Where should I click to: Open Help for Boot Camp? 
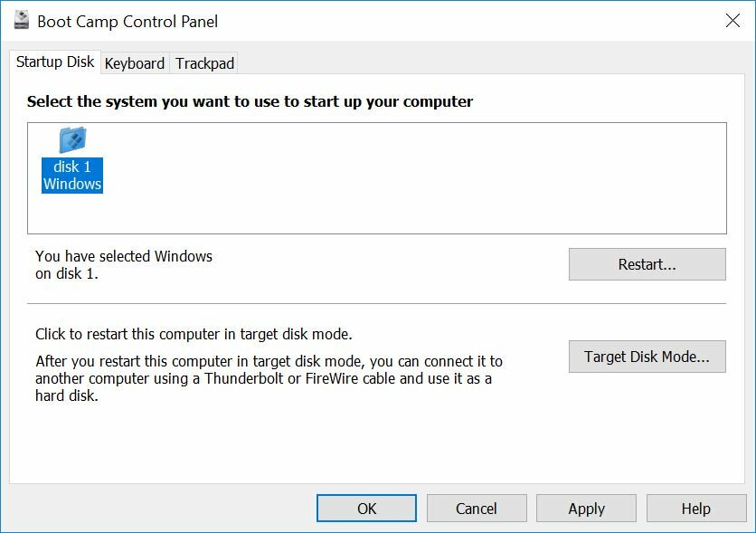point(695,509)
